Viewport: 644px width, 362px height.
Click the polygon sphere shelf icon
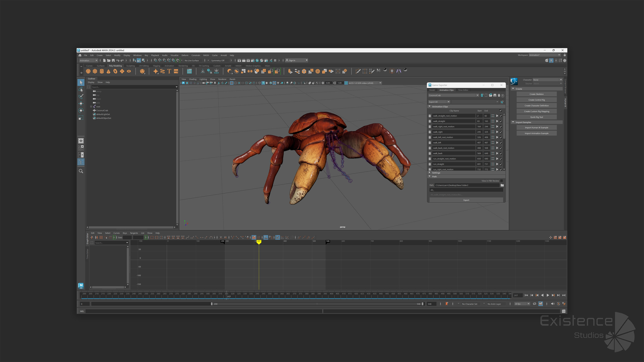88,71
